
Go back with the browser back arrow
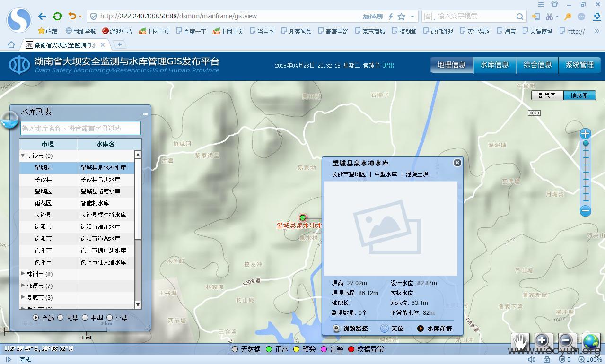point(42,16)
